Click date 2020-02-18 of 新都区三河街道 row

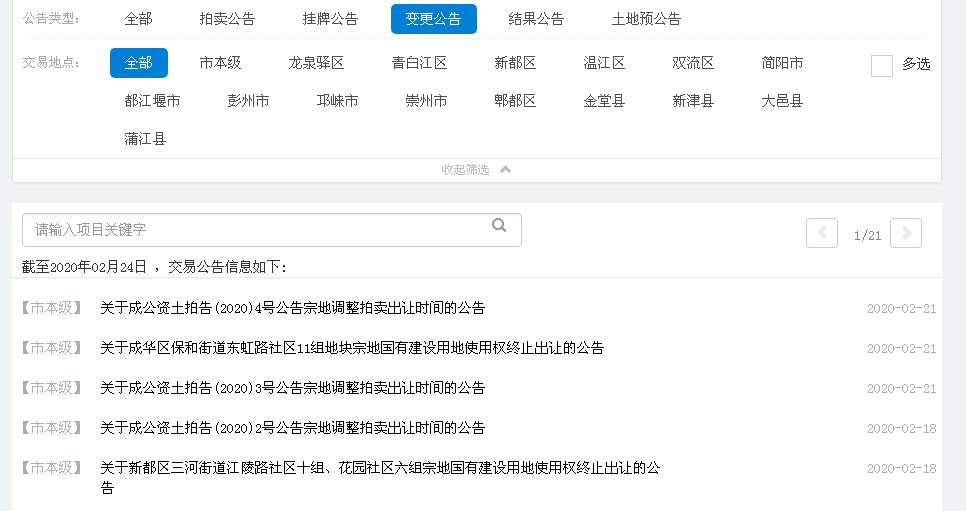(x=901, y=469)
